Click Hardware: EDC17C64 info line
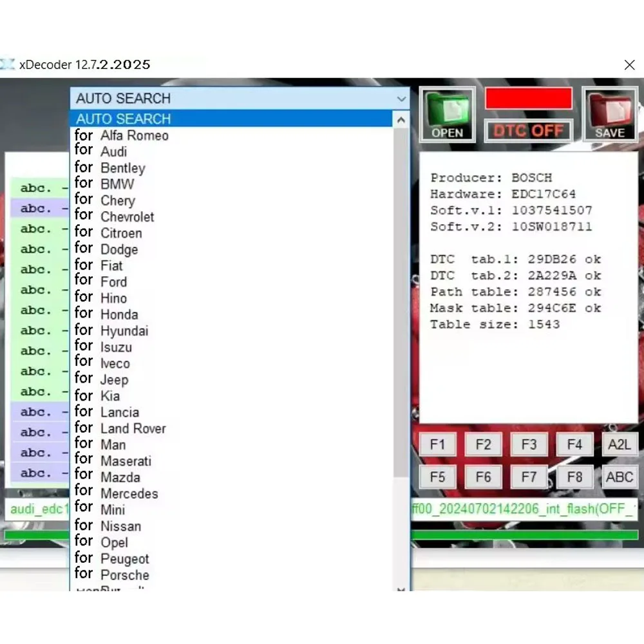Viewport: 644px width, 644px height. coord(503,194)
